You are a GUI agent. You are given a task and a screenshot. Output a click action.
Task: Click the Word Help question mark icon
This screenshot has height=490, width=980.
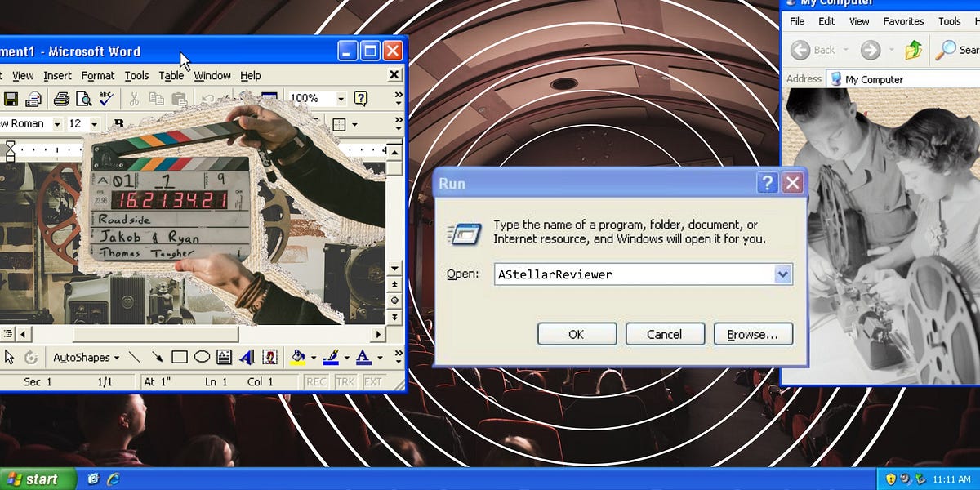point(361,99)
